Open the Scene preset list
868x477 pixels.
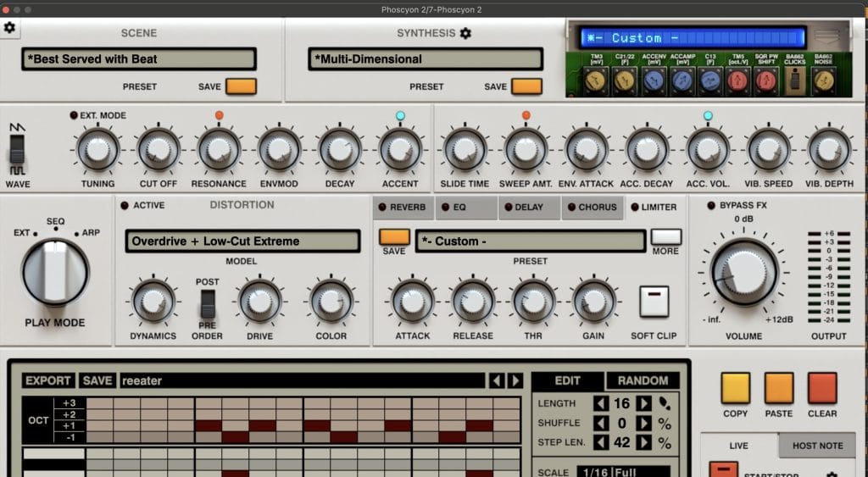coord(139,59)
